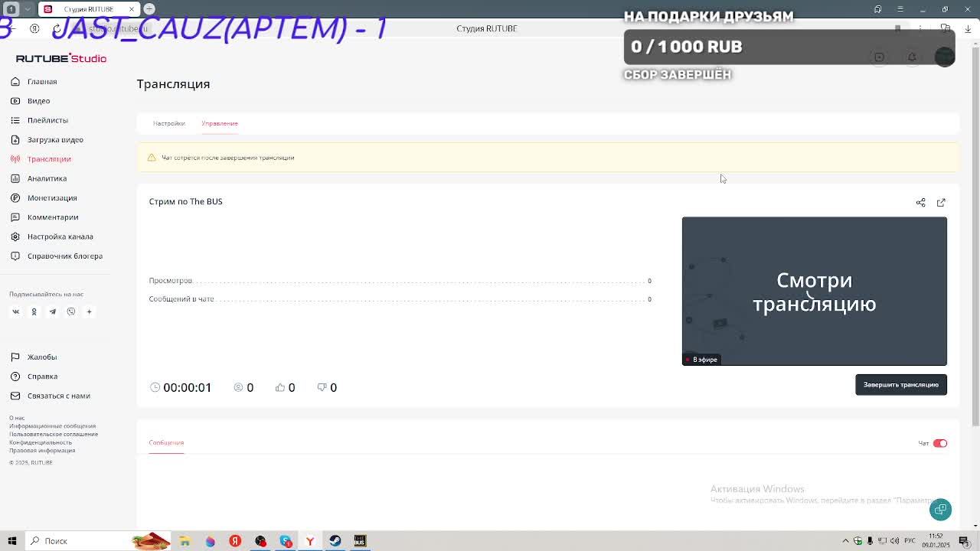Image resolution: width=980 pixels, height=551 pixels.
Task: Click the thumbs-up likes counter icon
Action: (279, 387)
